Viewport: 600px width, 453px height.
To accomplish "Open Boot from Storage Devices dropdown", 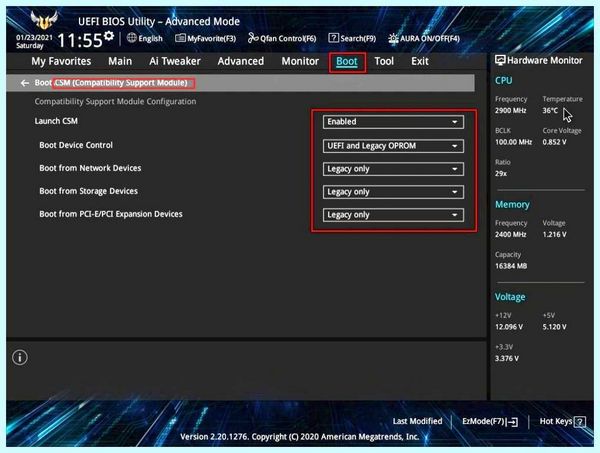I will [x=393, y=192].
